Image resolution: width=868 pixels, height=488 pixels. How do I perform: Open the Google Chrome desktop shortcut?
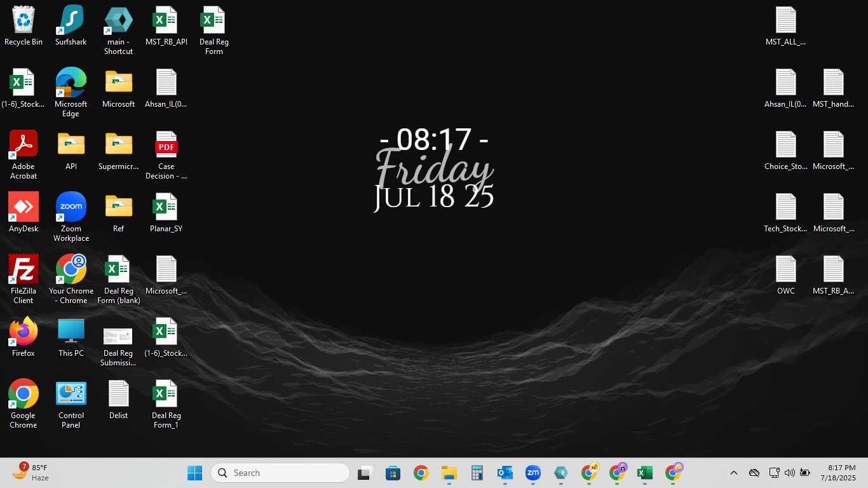(24, 404)
